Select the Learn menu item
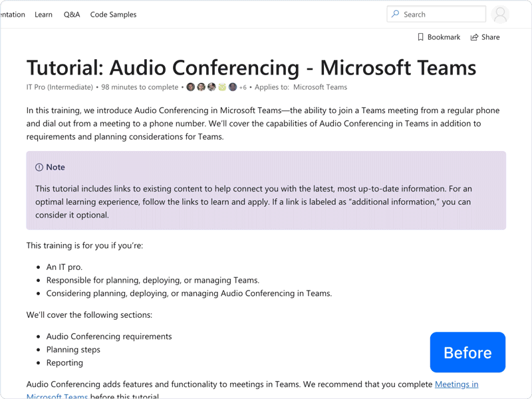Screen dimensions: 532x399 click(x=43, y=14)
